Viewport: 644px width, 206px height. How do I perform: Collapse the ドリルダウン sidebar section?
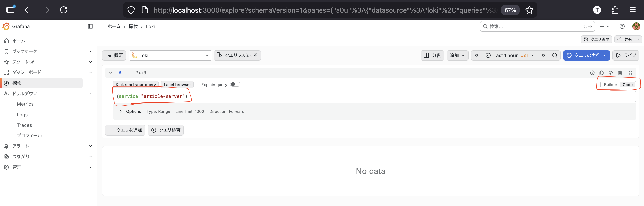tap(90, 93)
